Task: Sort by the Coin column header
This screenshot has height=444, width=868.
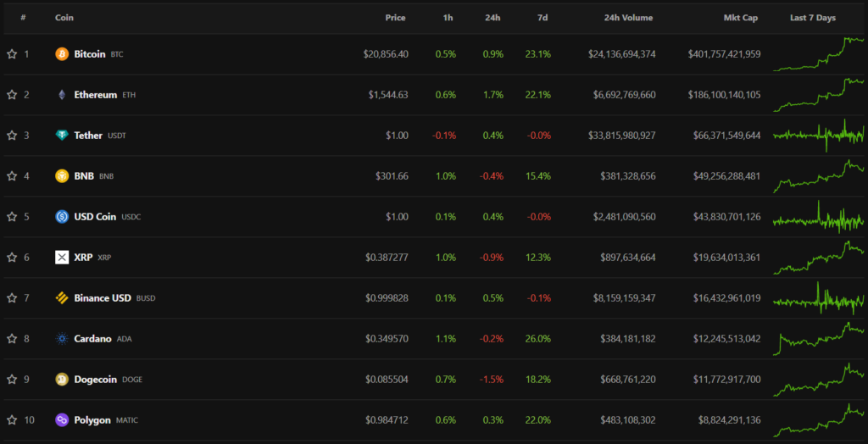Action: [x=64, y=18]
